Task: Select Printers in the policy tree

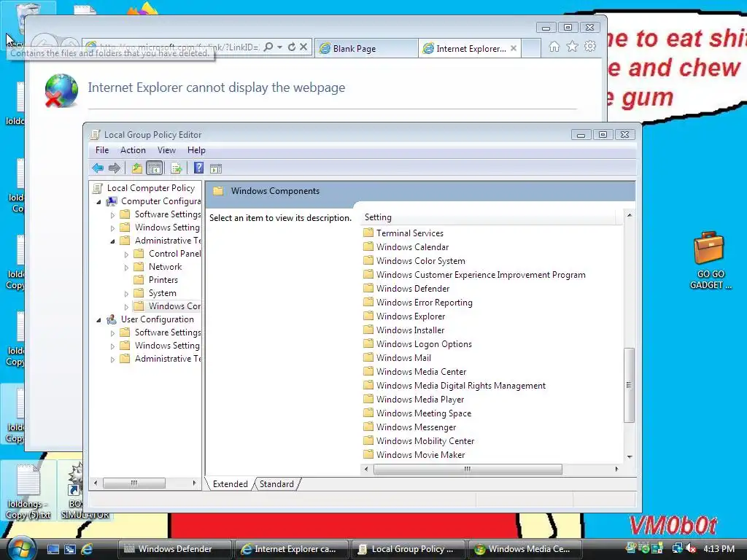Action: pyautogui.click(x=163, y=280)
